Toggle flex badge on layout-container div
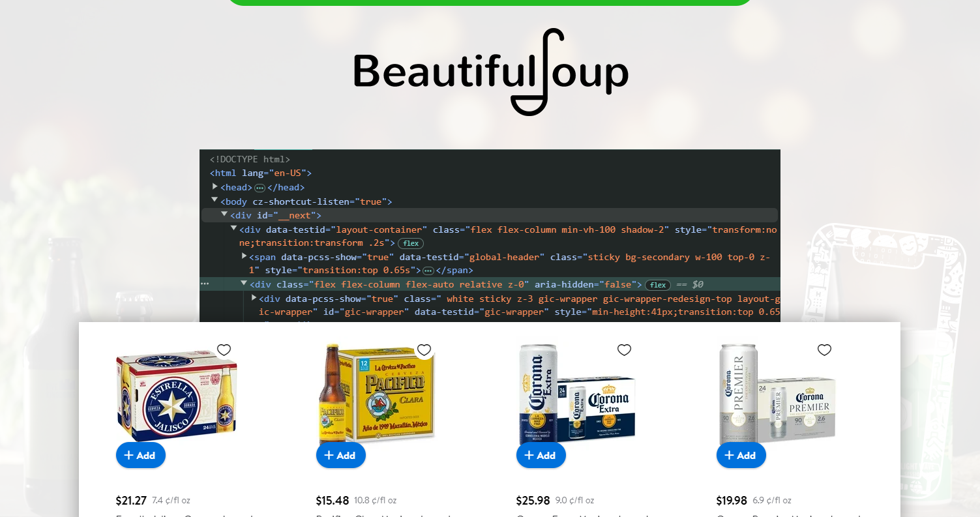The width and height of the screenshot is (980, 517). point(410,243)
